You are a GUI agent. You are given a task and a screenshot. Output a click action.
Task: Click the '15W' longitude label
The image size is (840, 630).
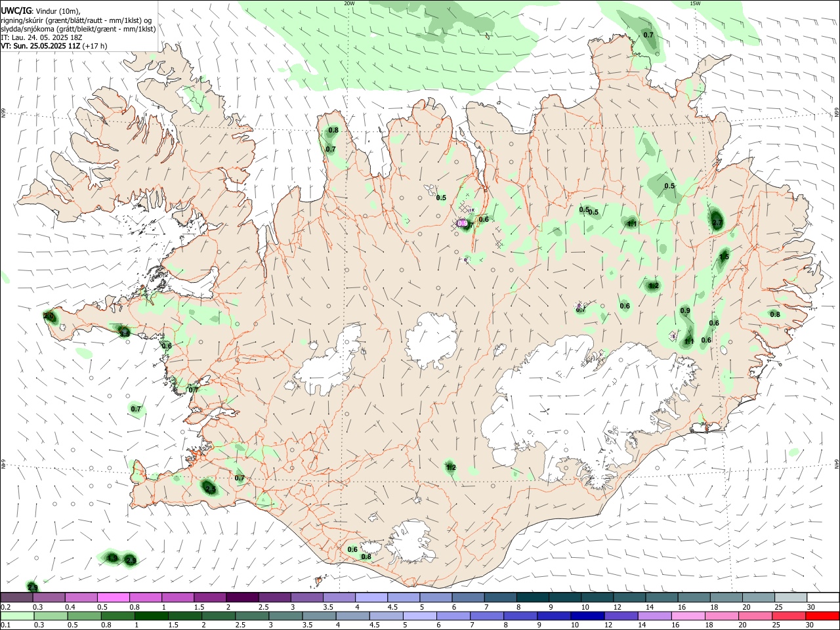[x=695, y=3]
